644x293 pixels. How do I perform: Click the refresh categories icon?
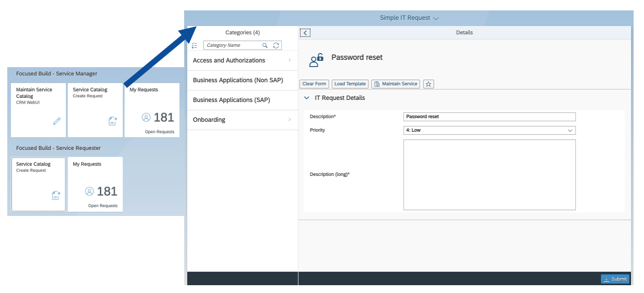click(276, 45)
